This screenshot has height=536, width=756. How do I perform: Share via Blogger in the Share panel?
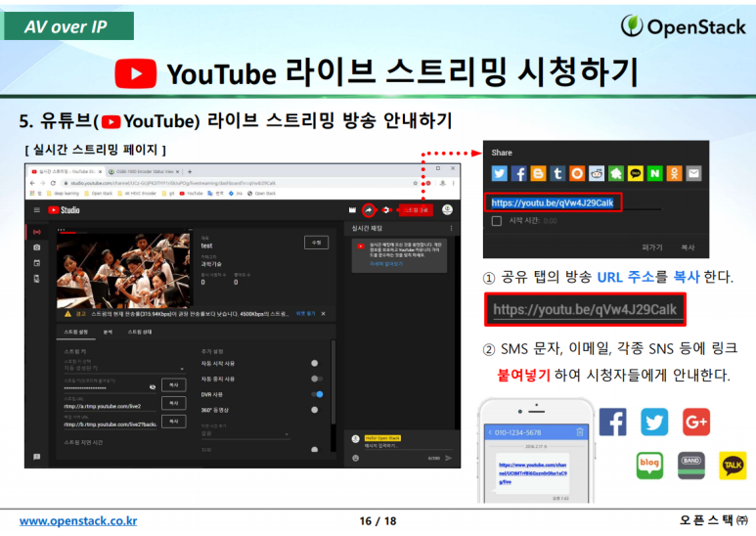point(538,173)
